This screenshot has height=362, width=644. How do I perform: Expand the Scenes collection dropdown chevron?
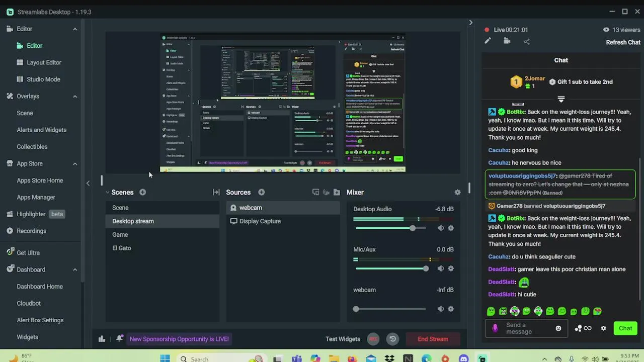click(x=107, y=192)
